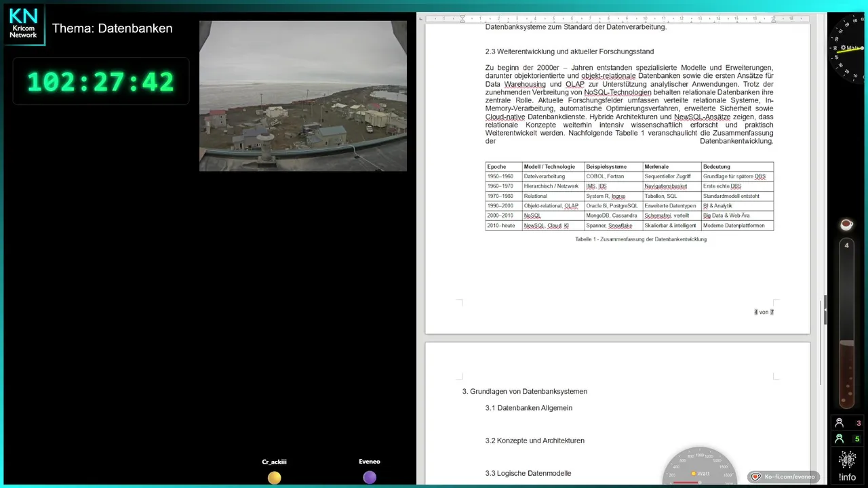Click the 'MongoDB, Cassandra' table cell
The width and height of the screenshot is (868, 488).
614,216
